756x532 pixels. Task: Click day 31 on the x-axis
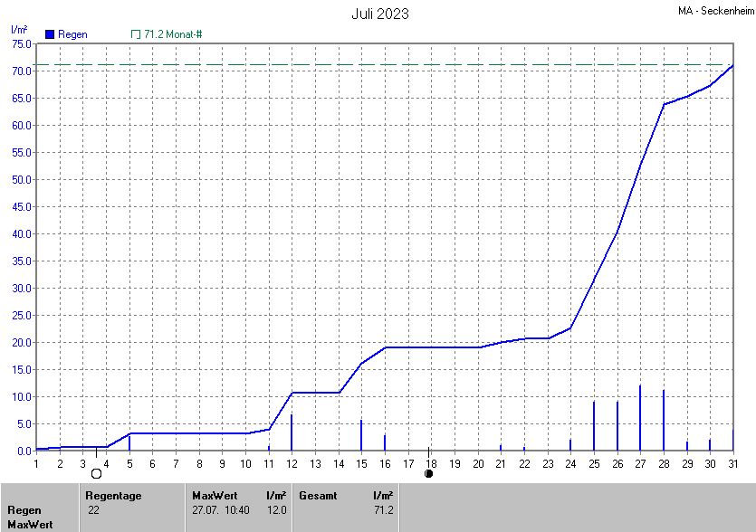pyautogui.click(x=732, y=464)
